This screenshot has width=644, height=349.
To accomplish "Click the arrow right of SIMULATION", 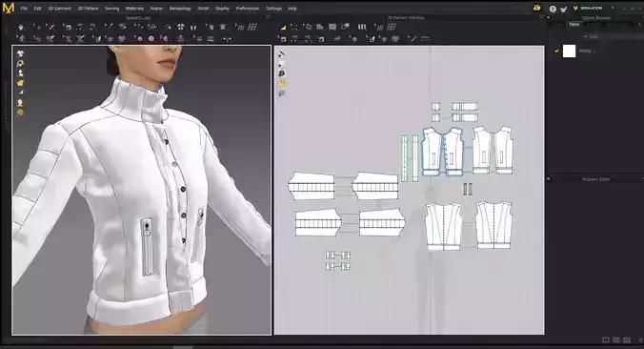I will pyautogui.click(x=613, y=9).
